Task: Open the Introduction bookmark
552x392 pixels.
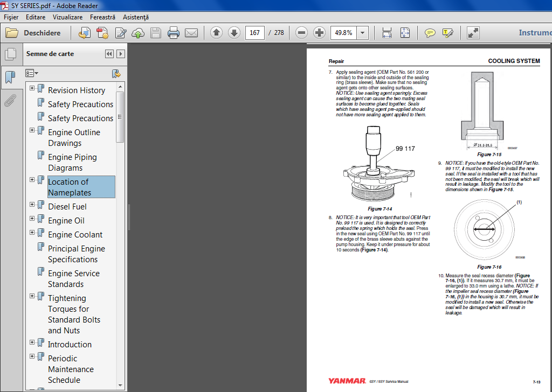Action: (x=70, y=345)
